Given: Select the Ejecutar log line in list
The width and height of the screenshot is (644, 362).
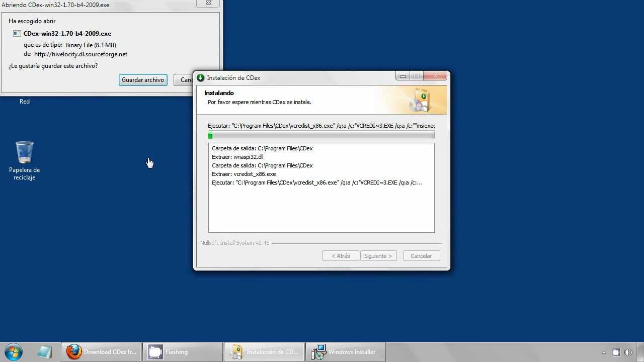Looking at the screenshot, I should (317, 183).
